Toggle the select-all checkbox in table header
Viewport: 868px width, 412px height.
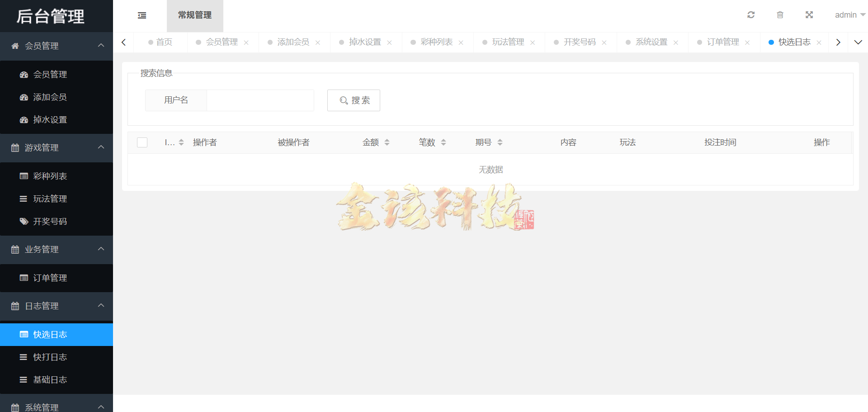point(142,142)
